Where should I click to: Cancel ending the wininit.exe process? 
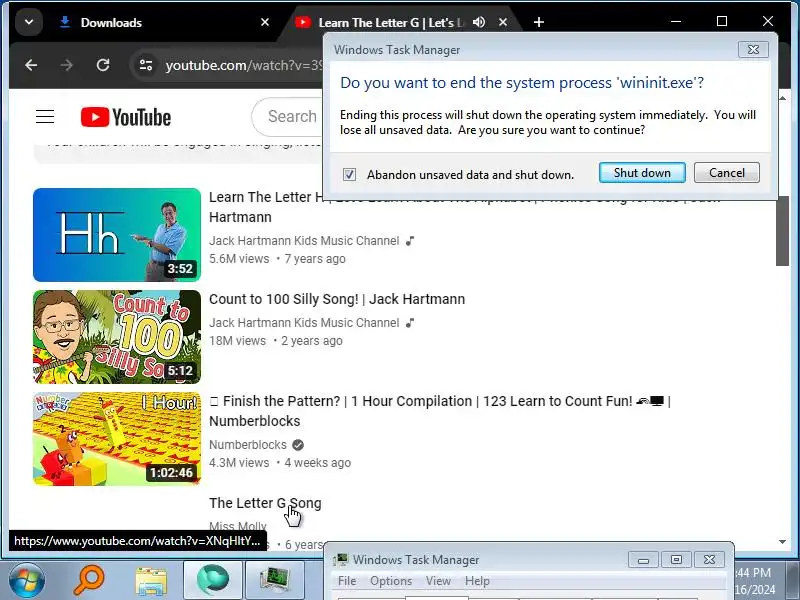(x=727, y=173)
